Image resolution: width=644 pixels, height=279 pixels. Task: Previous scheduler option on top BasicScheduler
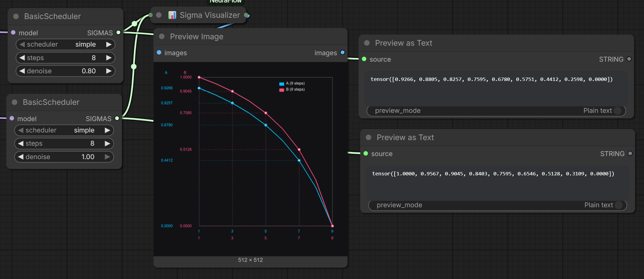tap(22, 44)
